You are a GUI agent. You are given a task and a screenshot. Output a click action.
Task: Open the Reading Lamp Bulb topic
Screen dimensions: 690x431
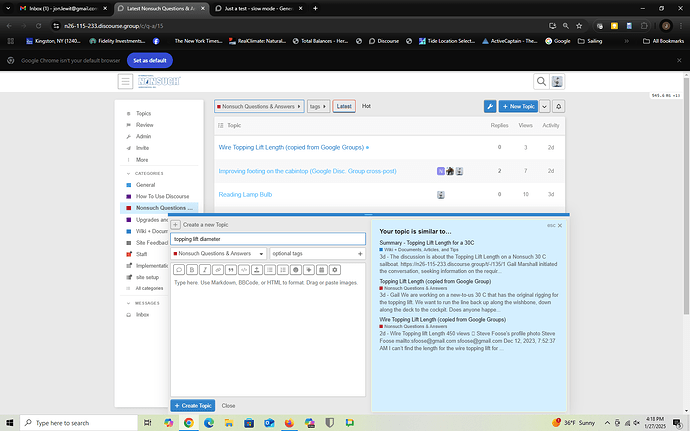click(245, 194)
